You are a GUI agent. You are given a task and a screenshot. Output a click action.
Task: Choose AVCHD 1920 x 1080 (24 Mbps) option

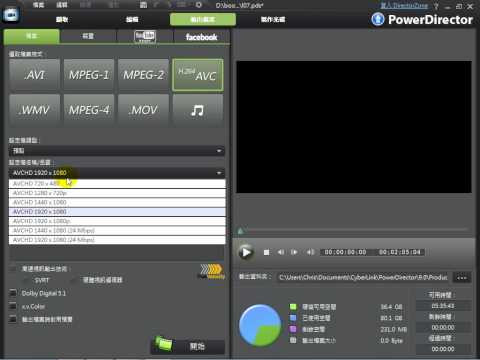point(117,240)
